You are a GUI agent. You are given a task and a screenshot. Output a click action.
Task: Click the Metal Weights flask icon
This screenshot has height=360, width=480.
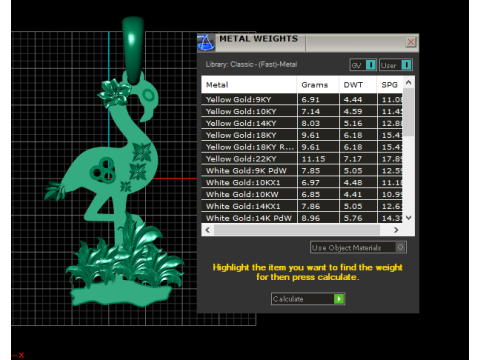[x=206, y=42]
